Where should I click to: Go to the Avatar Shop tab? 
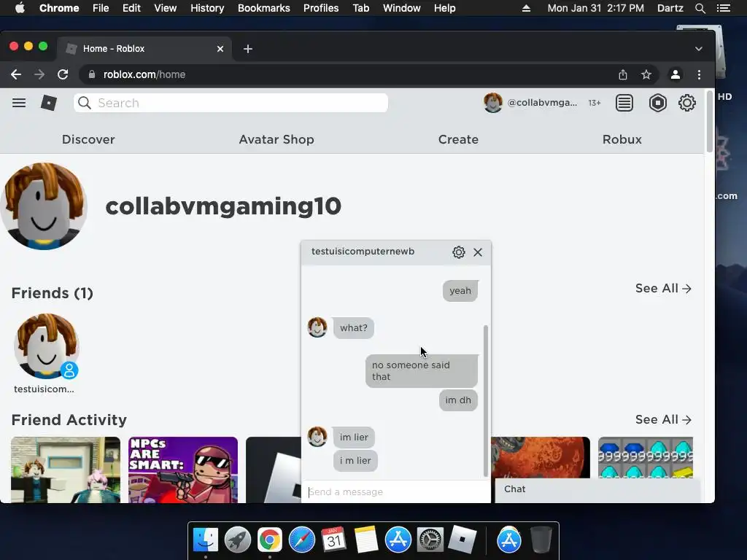[276, 139]
